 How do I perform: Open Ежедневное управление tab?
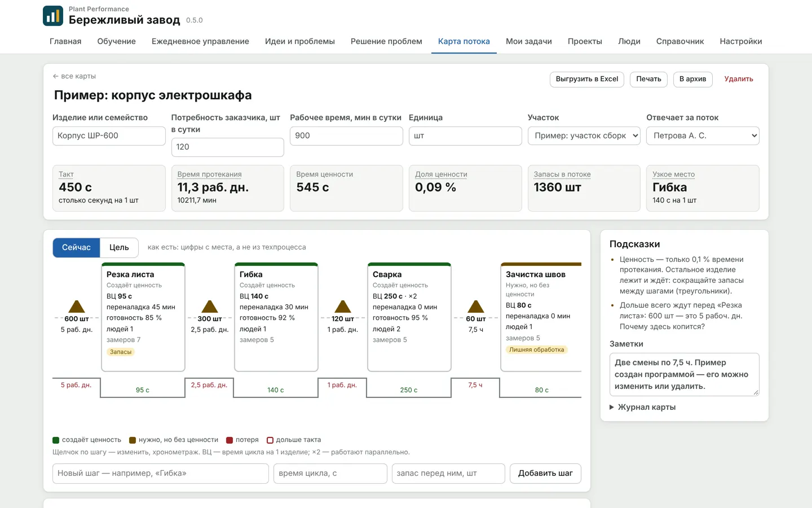200,41
